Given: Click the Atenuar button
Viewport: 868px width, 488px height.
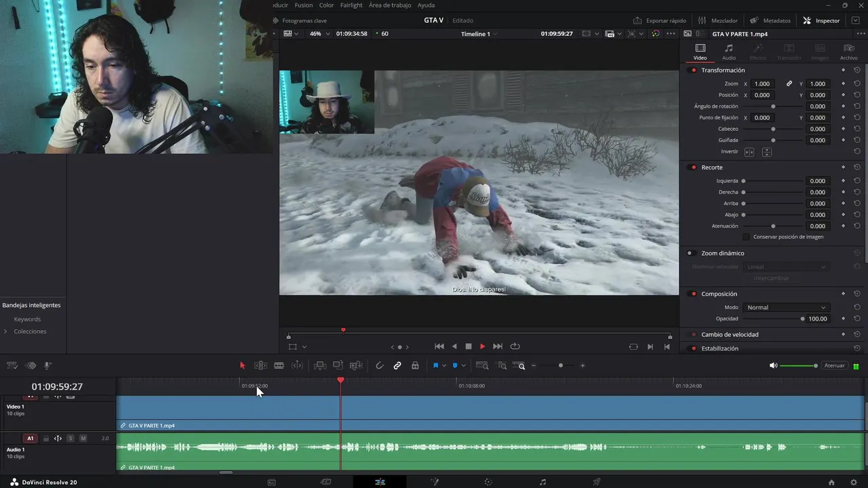Looking at the screenshot, I should pyautogui.click(x=834, y=365).
